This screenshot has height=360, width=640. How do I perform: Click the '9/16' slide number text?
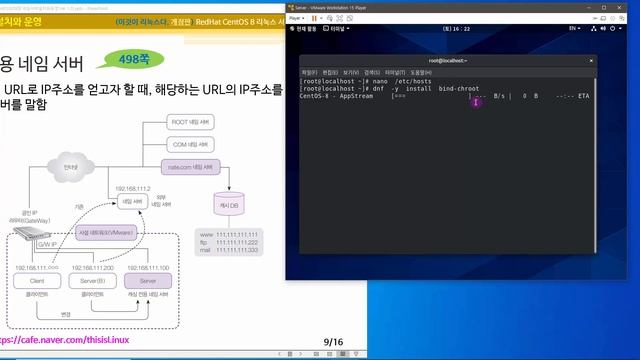tap(333, 342)
